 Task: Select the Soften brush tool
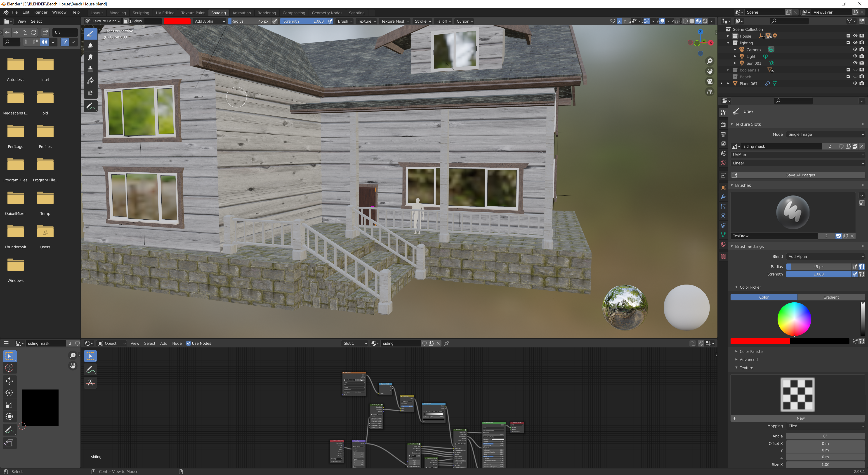pyautogui.click(x=90, y=45)
